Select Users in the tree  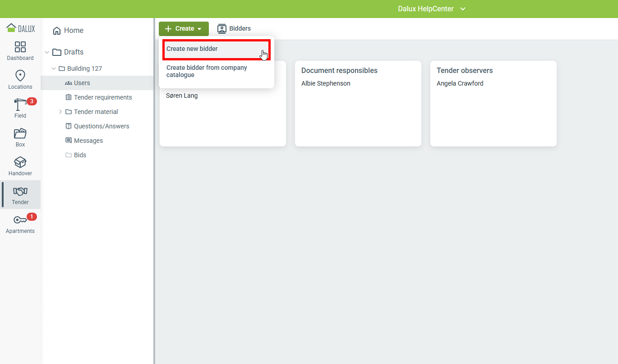click(x=97, y=83)
